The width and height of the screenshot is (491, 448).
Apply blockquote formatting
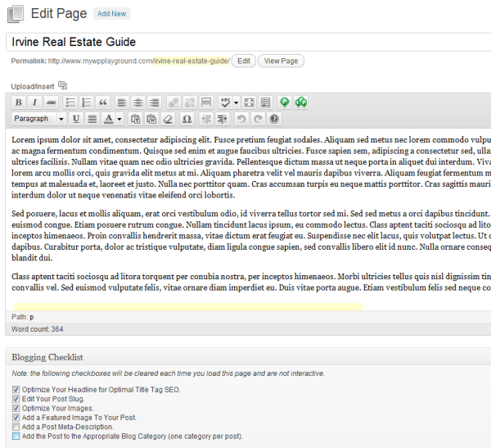coord(103,102)
